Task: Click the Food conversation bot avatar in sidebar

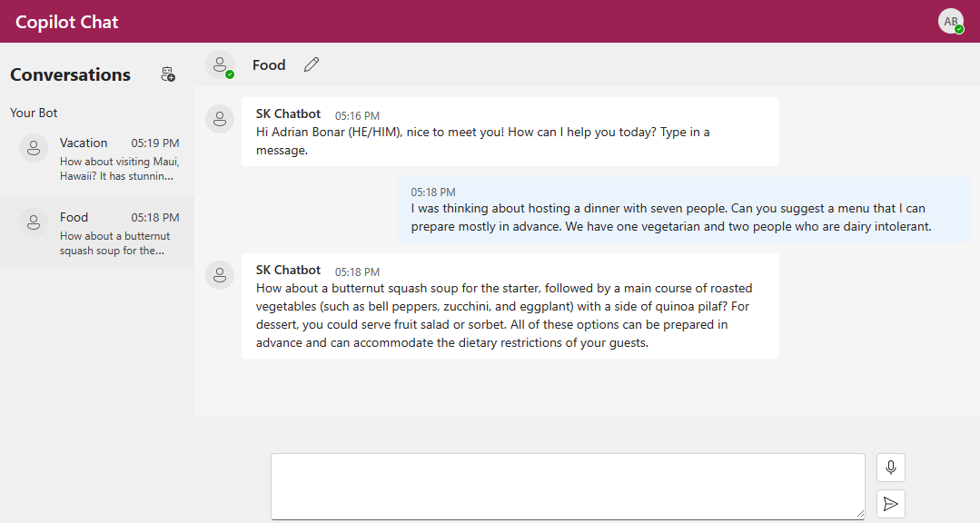Action: pos(34,222)
